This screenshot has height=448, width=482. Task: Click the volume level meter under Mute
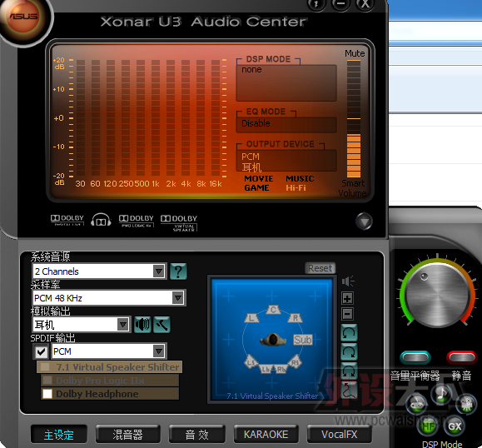[x=354, y=119]
